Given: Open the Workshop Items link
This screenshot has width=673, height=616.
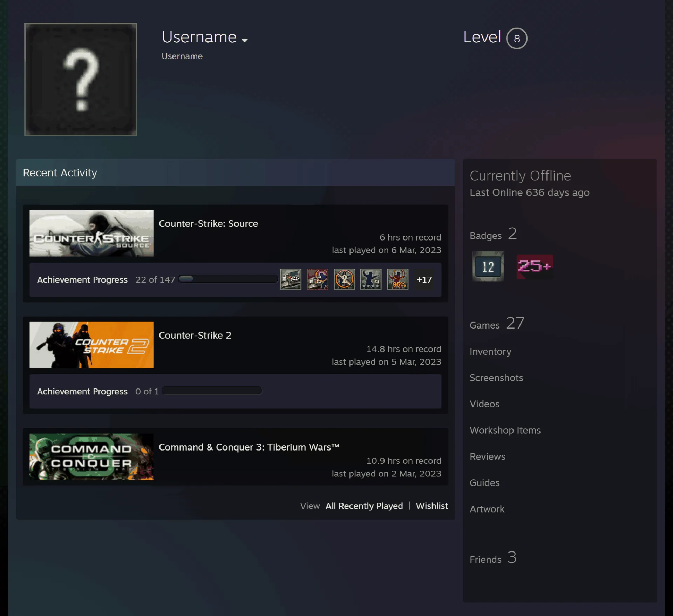Looking at the screenshot, I should [505, 430].
